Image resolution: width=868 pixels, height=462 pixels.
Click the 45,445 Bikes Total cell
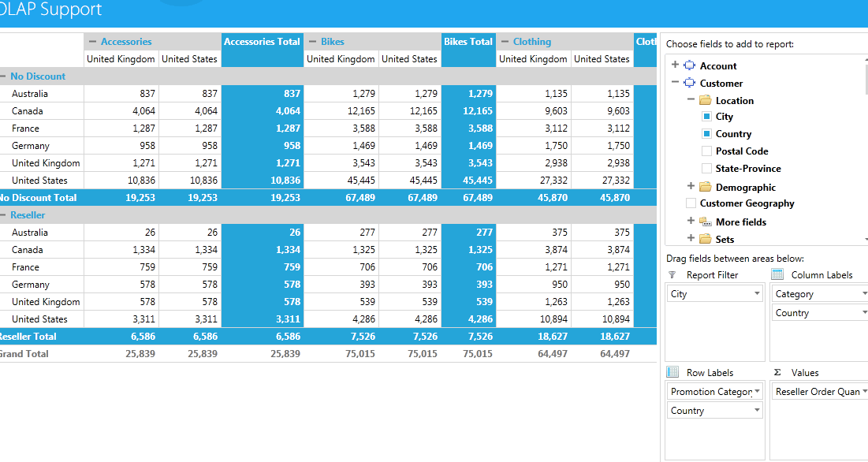click(468, 181)
